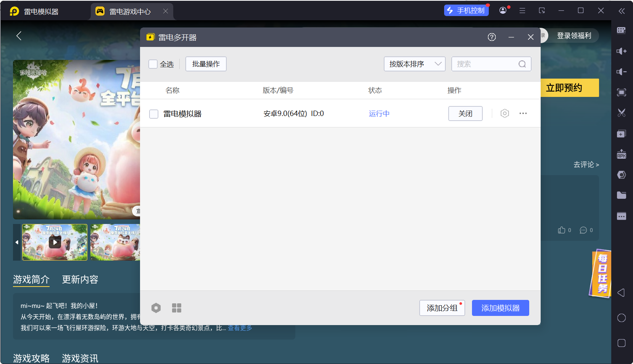Collapse the sidebar with the chevron icon
This screenshot has height=364, width=633.
pyautogui.click(x=621, y=11)
